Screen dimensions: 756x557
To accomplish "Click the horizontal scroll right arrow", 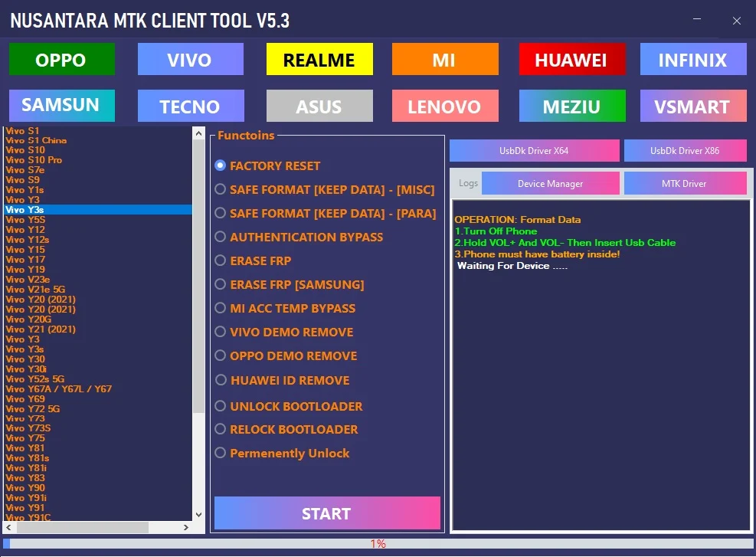I will 186,528.
